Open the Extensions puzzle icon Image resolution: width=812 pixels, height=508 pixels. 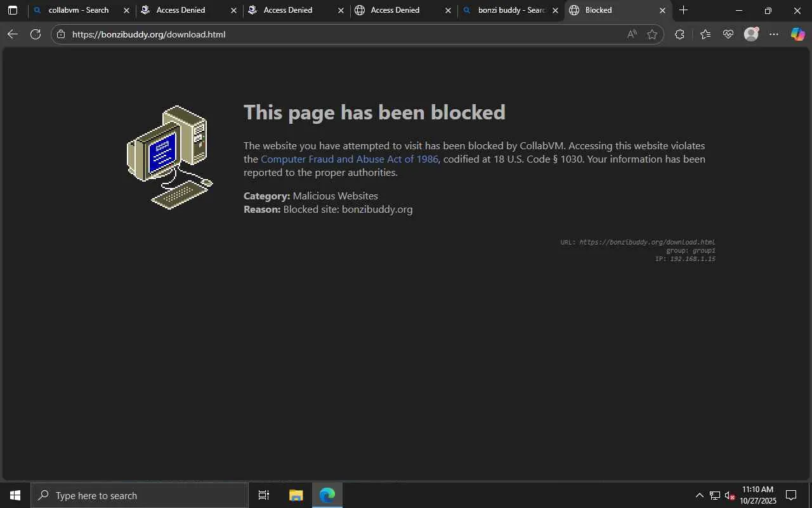[679, 34]
